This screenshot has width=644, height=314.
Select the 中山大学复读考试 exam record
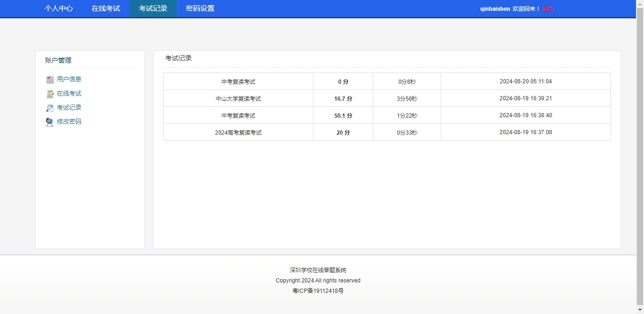click(238, 99)
